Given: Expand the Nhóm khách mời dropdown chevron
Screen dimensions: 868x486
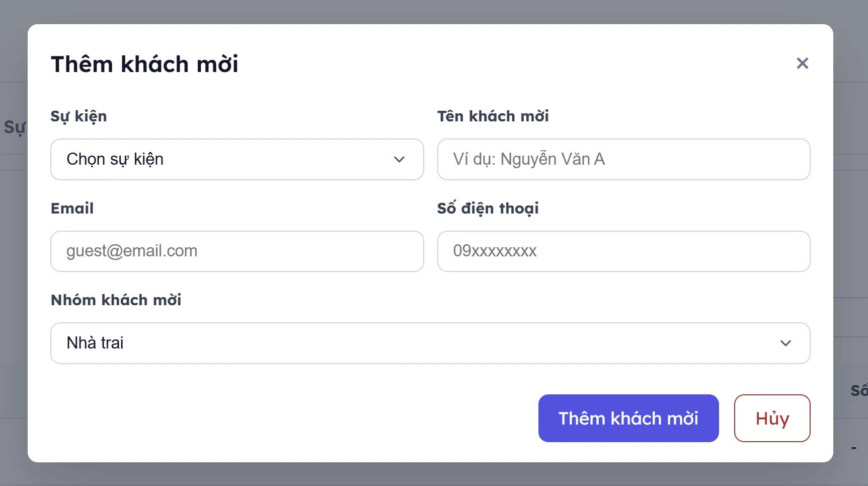Looking at the screenshot, I should pos(785,343).
